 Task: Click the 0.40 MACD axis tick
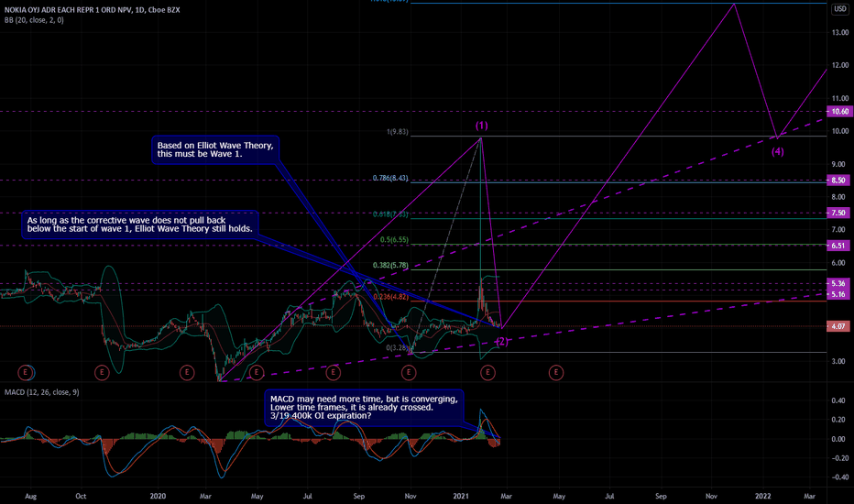838,400
